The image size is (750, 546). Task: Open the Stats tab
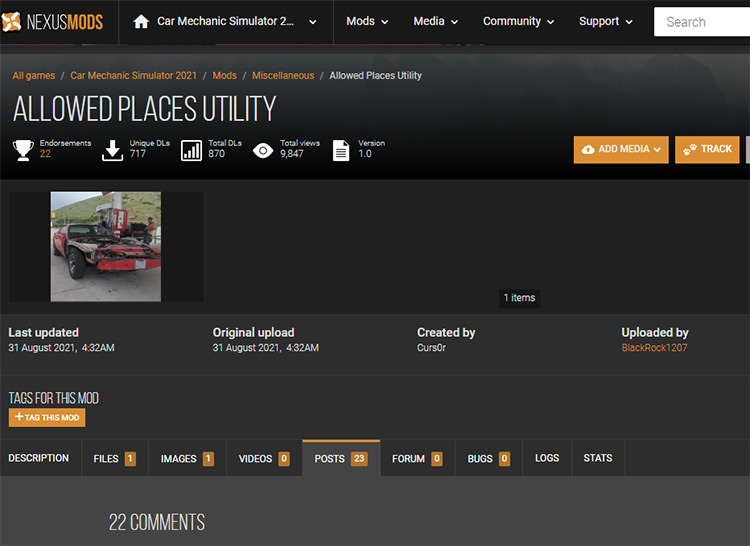point(597,458)
